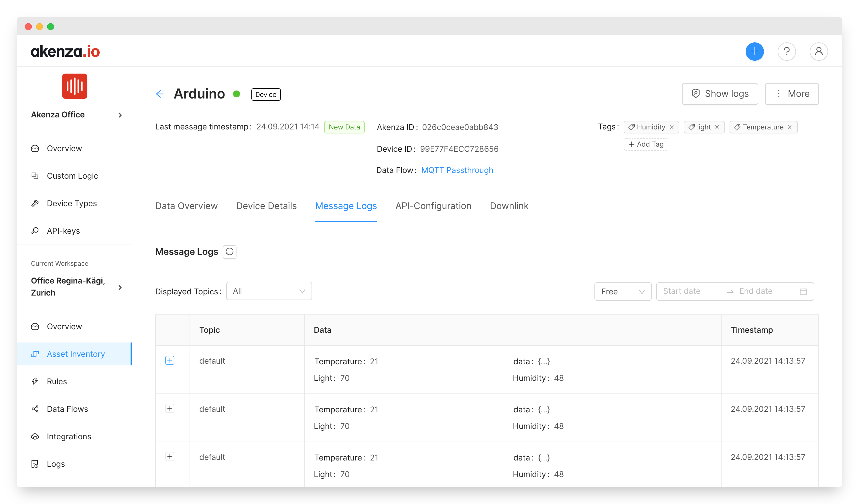The width and height of the screenshot is (859, 504).
Task: Click the Rules lightning icon
Action: coord(35,381)
